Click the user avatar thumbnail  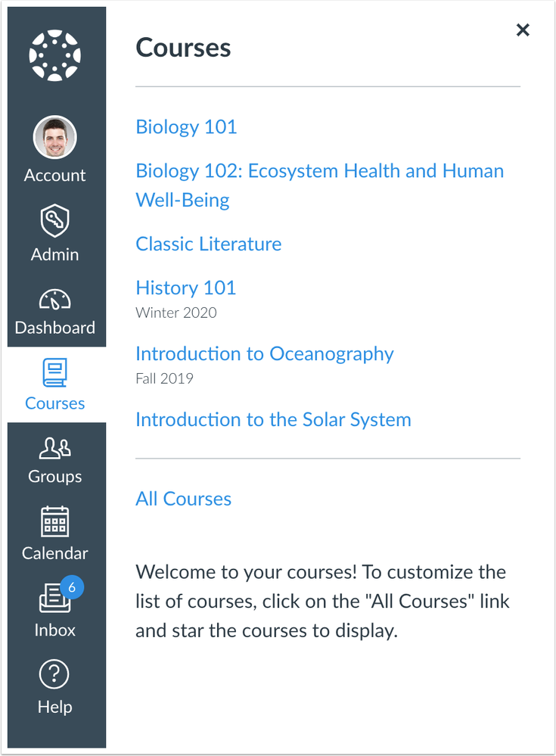pos(54,138)
